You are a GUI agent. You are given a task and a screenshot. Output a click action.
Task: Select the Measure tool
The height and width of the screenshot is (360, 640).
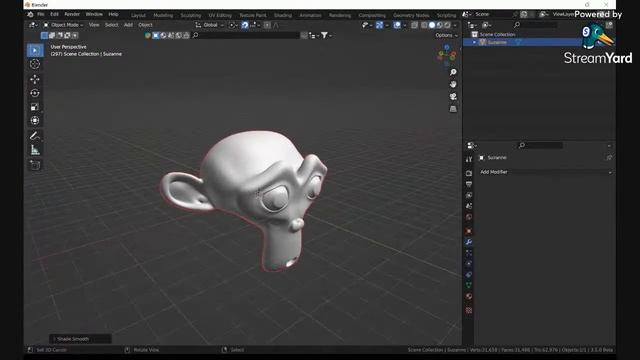click(35, 150)
